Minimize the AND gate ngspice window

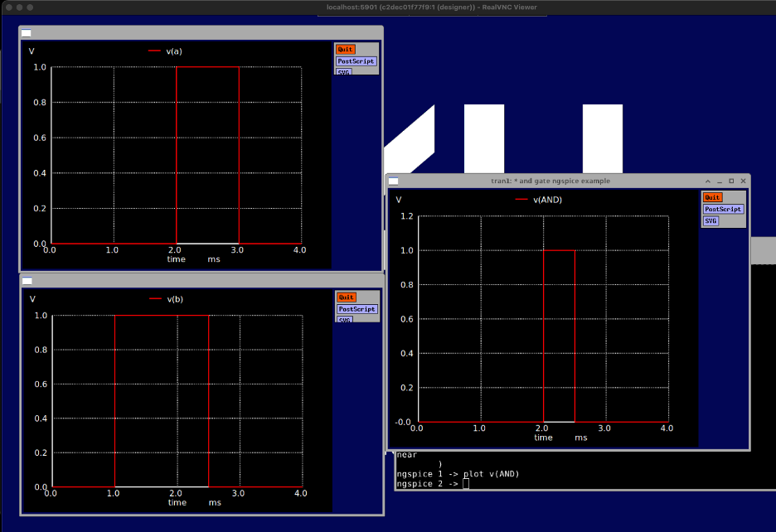point(720,181)
